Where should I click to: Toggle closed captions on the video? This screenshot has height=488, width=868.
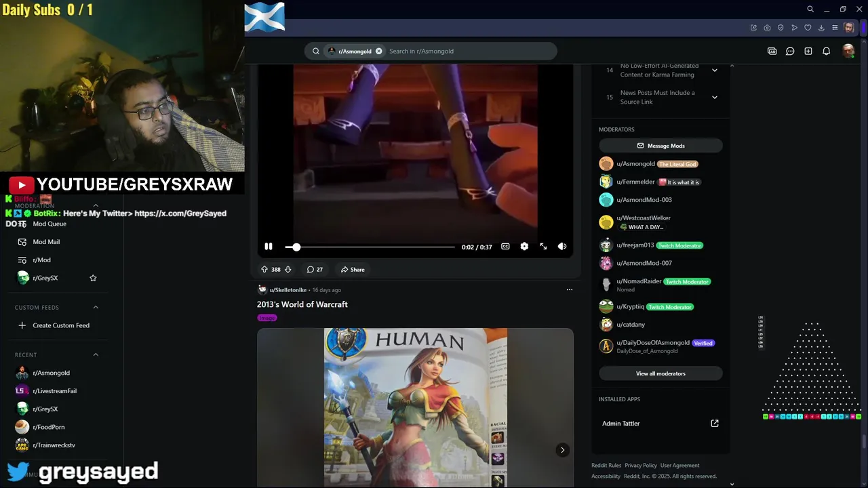[505, 247]
